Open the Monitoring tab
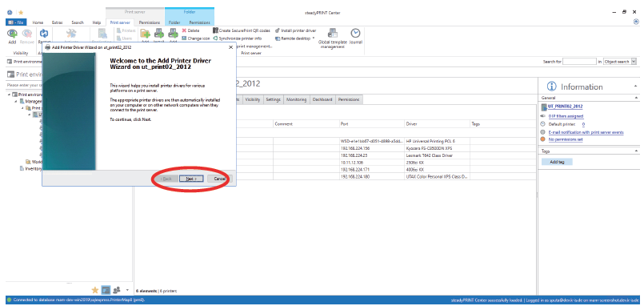644x306 pixels. pyautogui.click(x=297, y=99)
